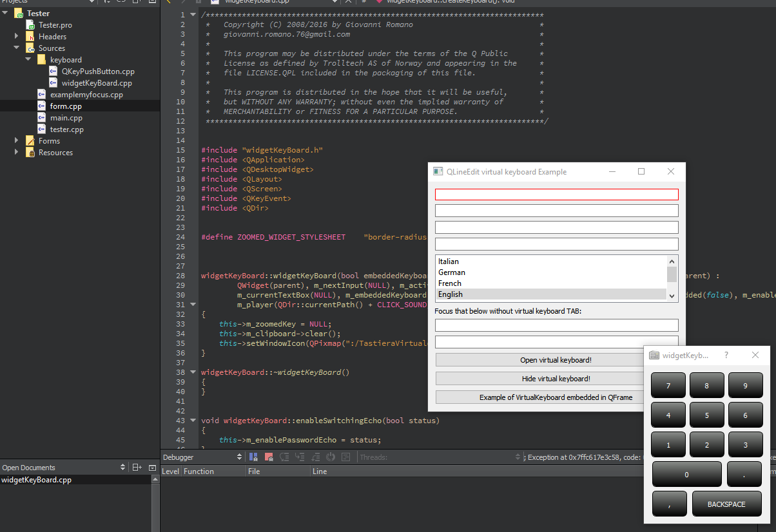Viewport: 776px width, 532px height.
Task: Select main.cpp in project tree
Action: [66, 117]
